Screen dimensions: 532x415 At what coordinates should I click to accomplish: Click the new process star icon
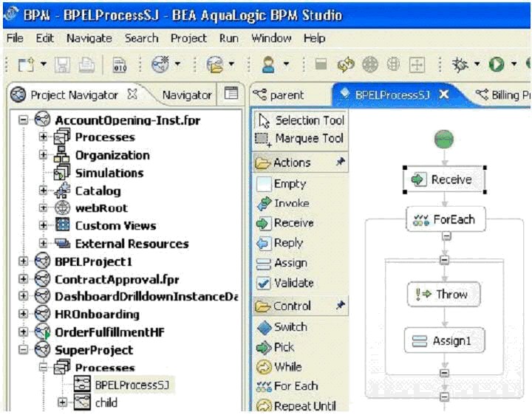[160, 64]
